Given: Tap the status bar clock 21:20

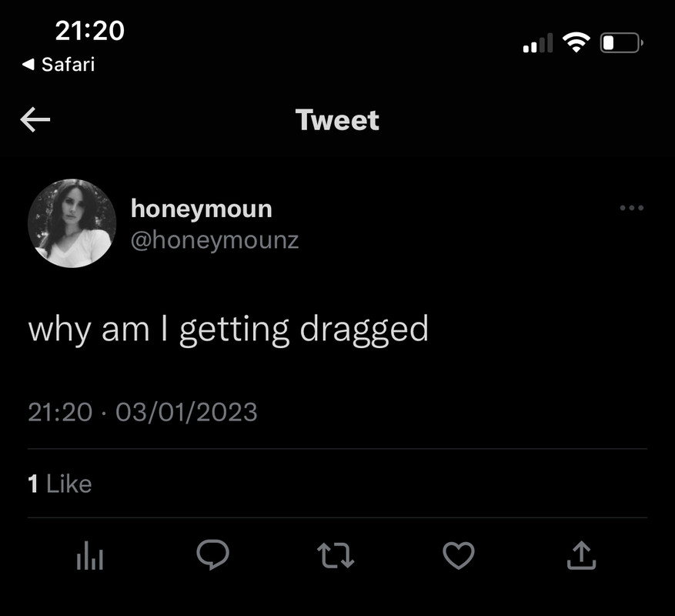Looking at the screenshot, I should click(89, 31).
